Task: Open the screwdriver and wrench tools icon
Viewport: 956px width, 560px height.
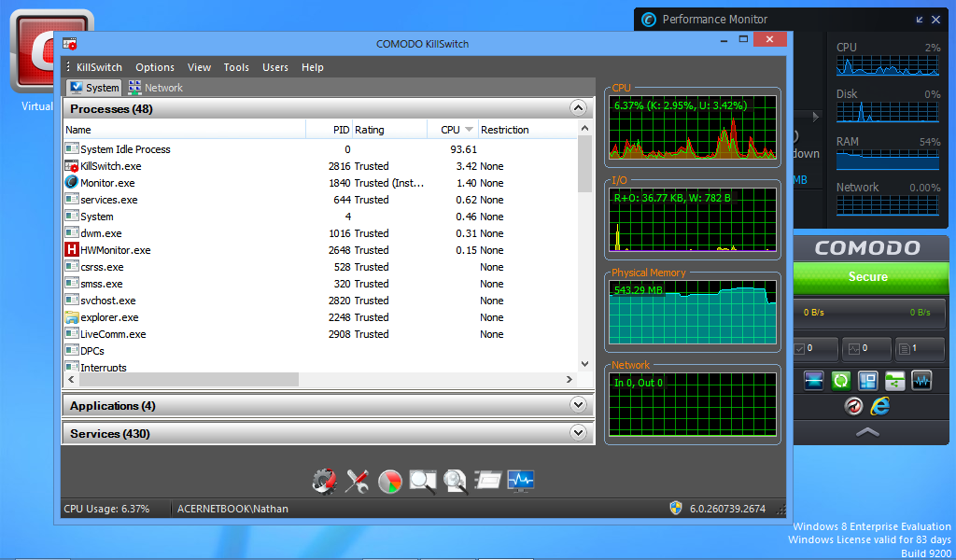Action: coord(357,481)
